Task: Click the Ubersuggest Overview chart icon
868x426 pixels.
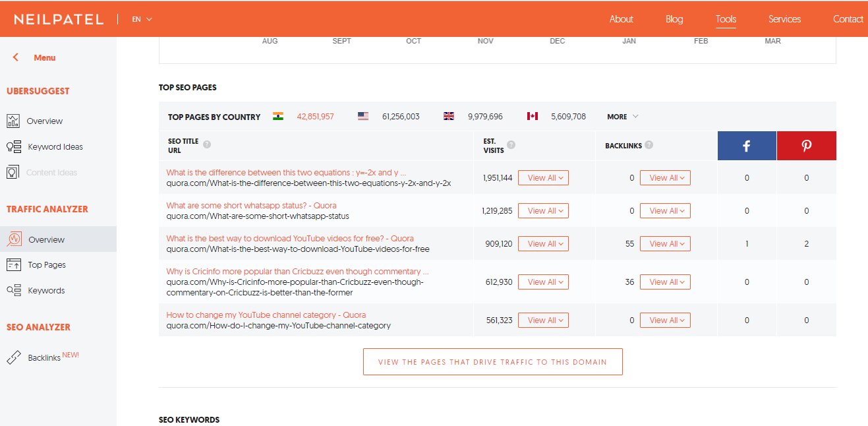Action: (x=13, y=121)
